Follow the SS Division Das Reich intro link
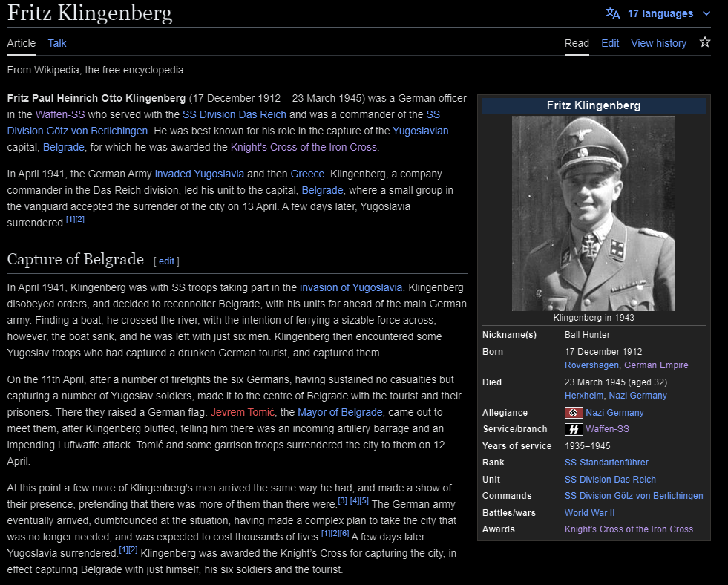 pos(235,114)
